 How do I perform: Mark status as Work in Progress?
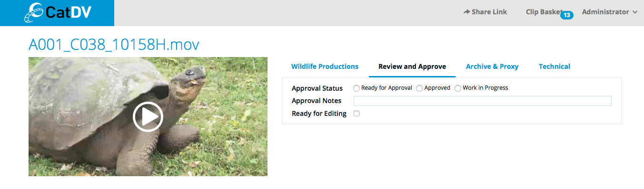point(458,88)
